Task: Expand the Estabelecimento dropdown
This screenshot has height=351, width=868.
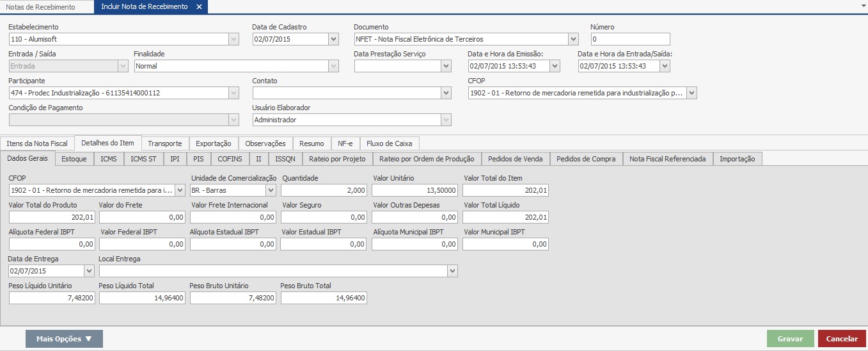Action: [x=233, y=39]
